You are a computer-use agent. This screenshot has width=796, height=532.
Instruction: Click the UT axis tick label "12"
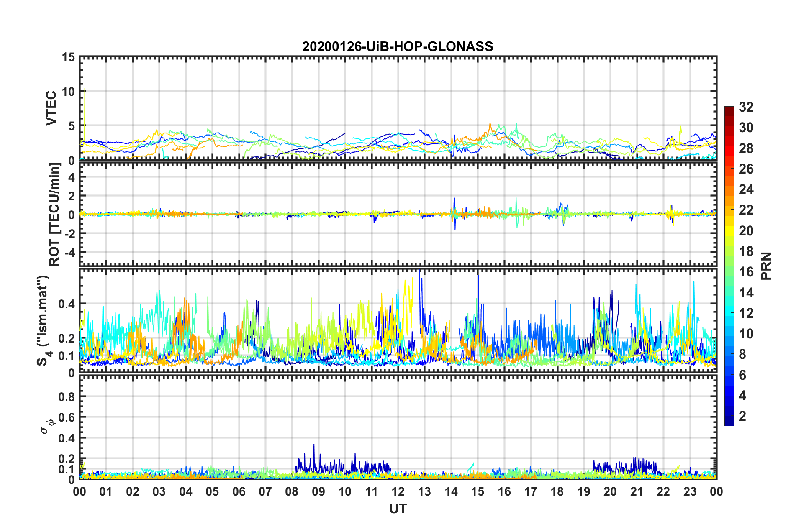(x=398, y=491)
